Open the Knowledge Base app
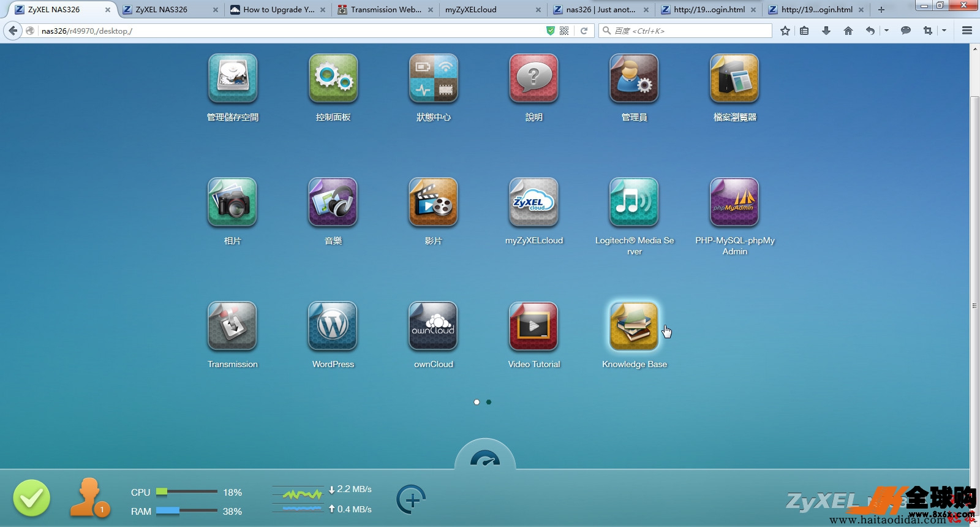The width and height of the screenshot is (980, 527). tap(635, 326)
